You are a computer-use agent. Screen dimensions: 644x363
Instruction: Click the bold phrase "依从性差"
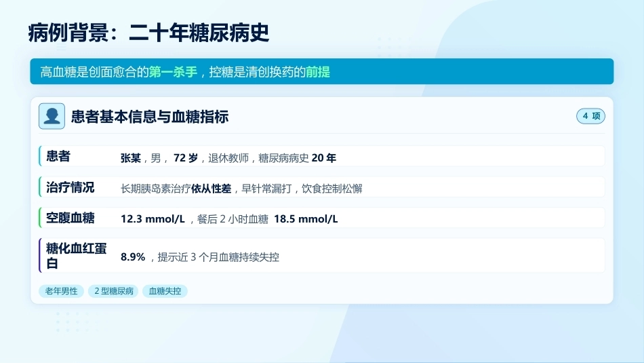(211, 189)
